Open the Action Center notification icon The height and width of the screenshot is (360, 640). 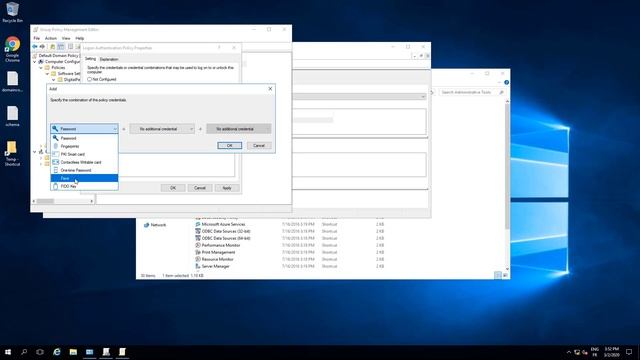click(x=629, y=352)
